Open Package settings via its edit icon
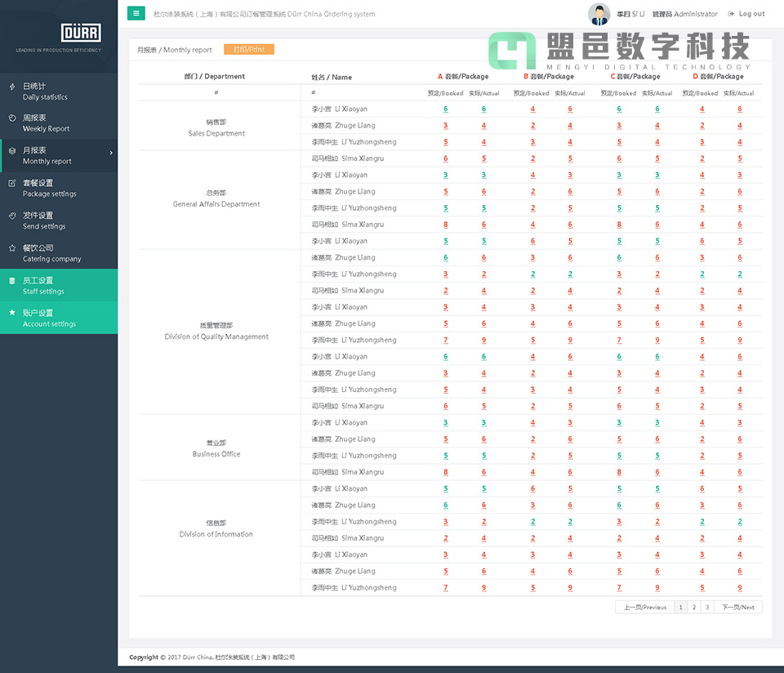 coord(11,183)
